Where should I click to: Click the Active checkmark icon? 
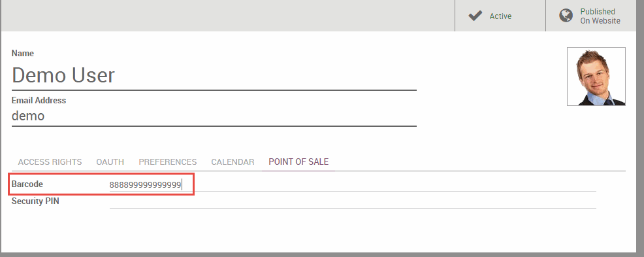click(x=475, y=16)
